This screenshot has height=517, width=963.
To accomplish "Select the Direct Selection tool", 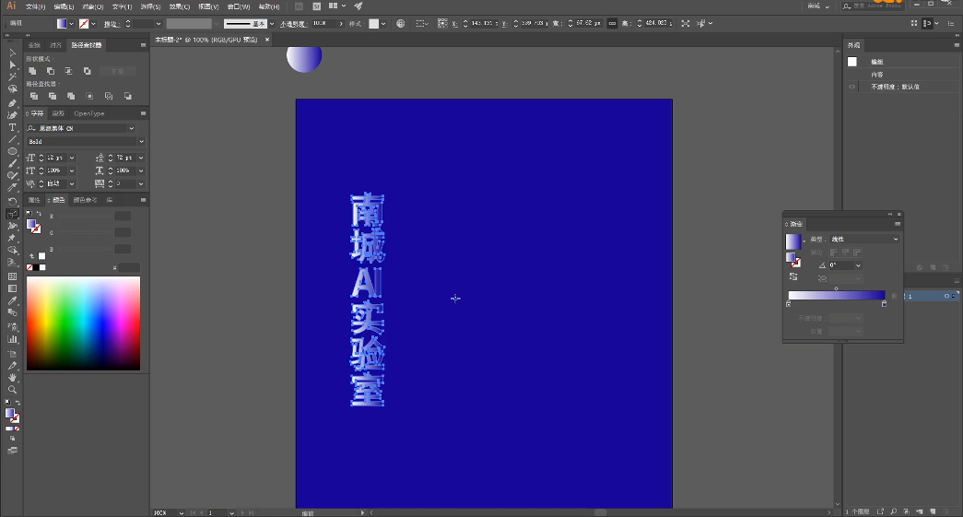I will coord(12,64).
